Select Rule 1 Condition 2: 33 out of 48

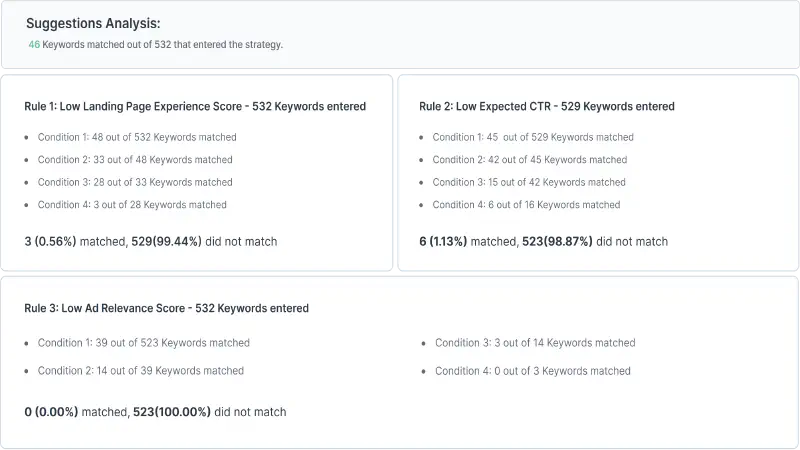point(135,160)
